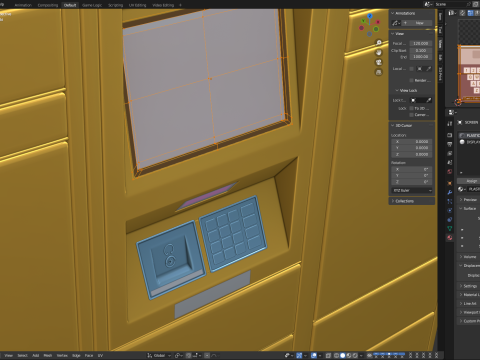This screenshot has height=360, width=480.
Task: Toggle viewport overlays button
Action: pos(314,355)
